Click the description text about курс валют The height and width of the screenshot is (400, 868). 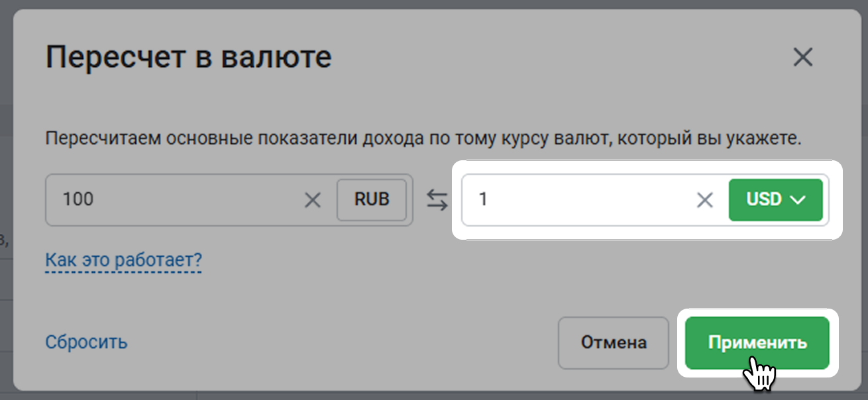pyautogui.click(x=423, y=140)
